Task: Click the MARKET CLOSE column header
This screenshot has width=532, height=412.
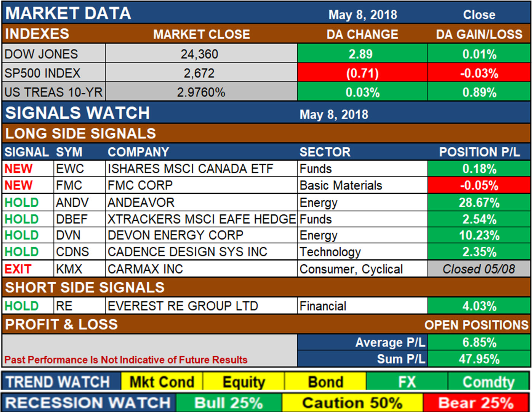Action: point(202,34)
